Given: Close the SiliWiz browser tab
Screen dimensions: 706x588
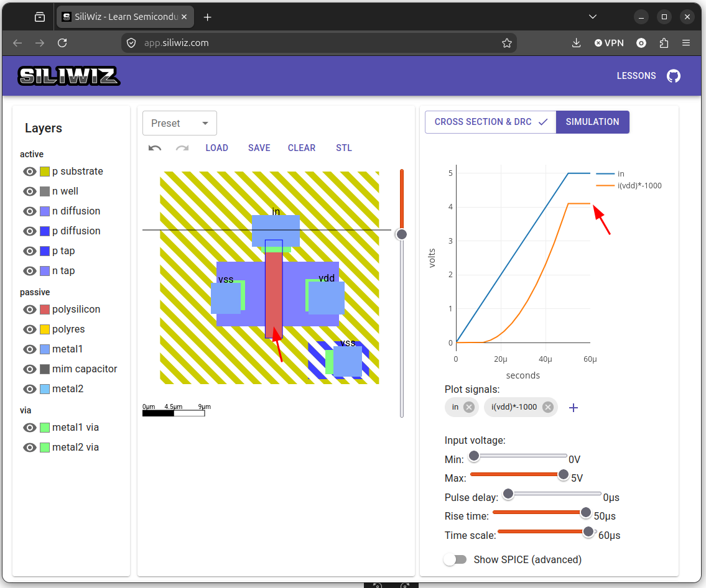Looking at the screenshot, I should 184,17.
